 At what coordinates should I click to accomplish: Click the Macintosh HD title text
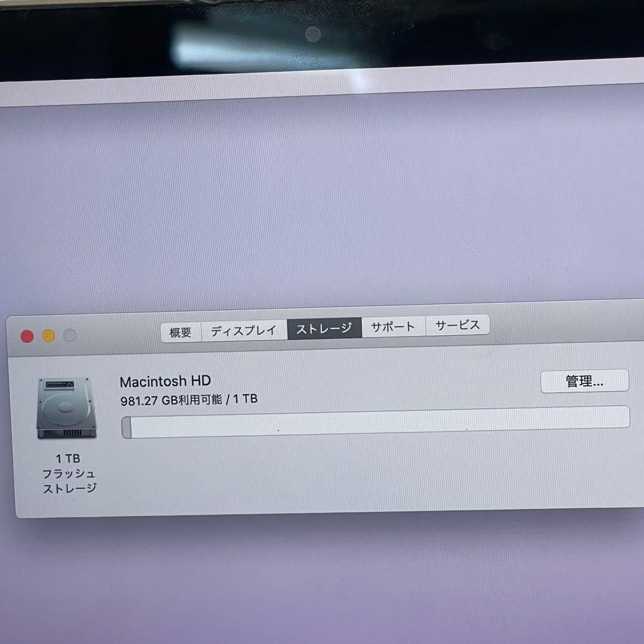[165, 380]
